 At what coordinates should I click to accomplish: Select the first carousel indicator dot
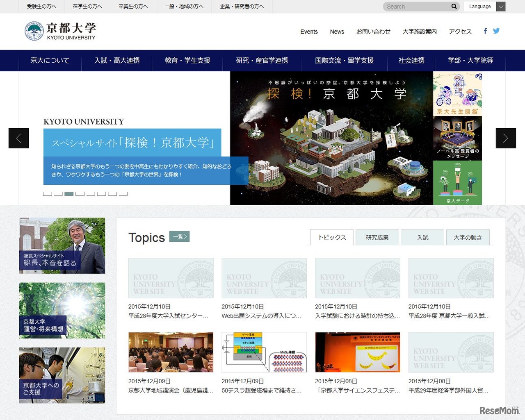[47, 193]
